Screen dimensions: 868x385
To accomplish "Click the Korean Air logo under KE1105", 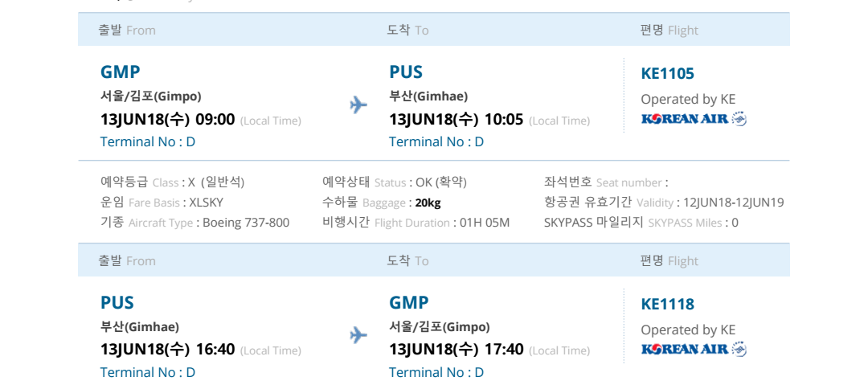I will coord(694,120).
